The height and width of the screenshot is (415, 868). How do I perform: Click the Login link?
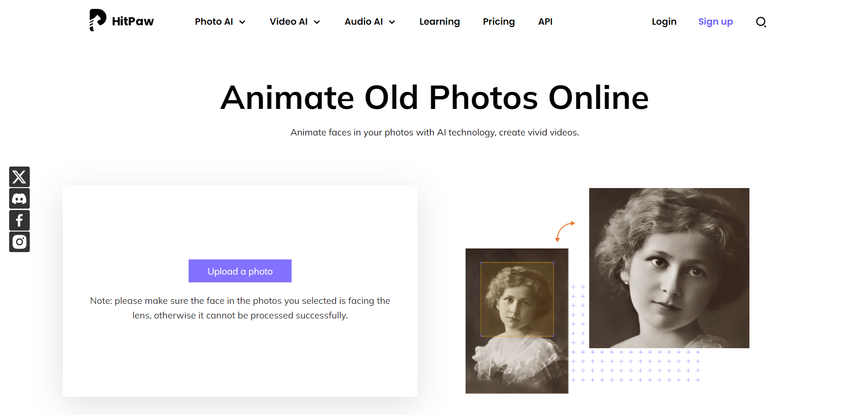click(x=664, y=22)
